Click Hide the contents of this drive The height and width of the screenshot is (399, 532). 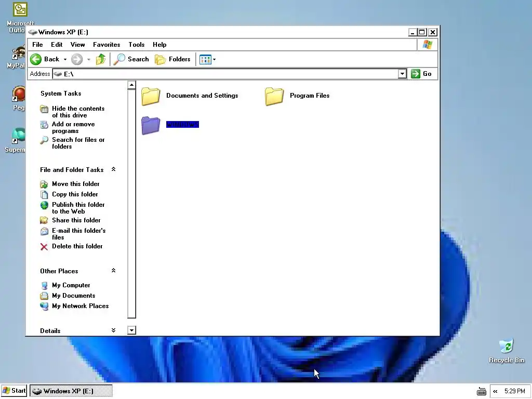pyautogui.click(x=78, y=112)
